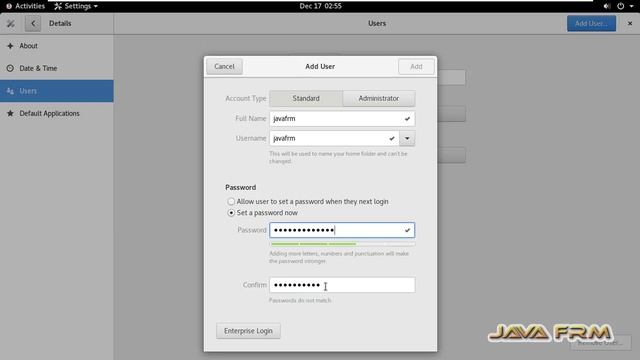Open the system menu arrow in top bar
640x360 pixels.
631,6
